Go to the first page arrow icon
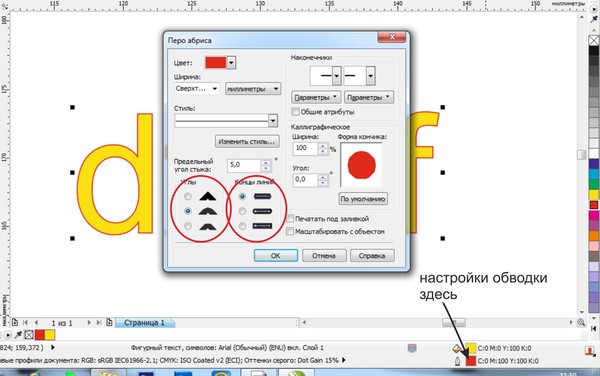Image resolution: width=600 pixels, height=376 pixels. [x=25, y=322]
